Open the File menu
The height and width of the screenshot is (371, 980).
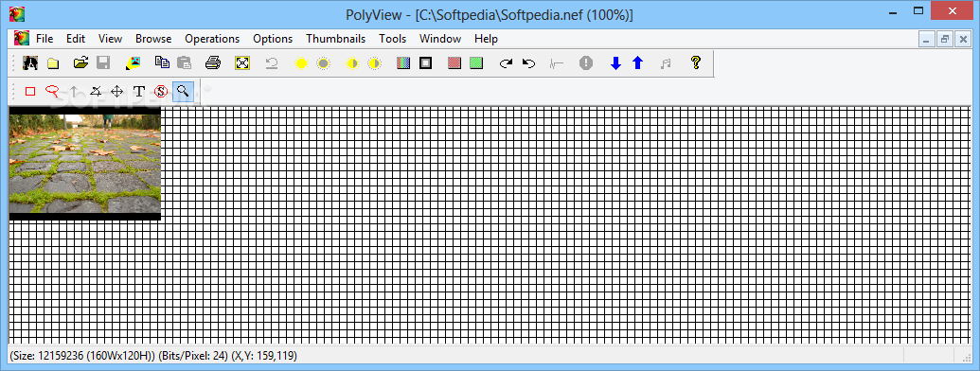(45, 39)
